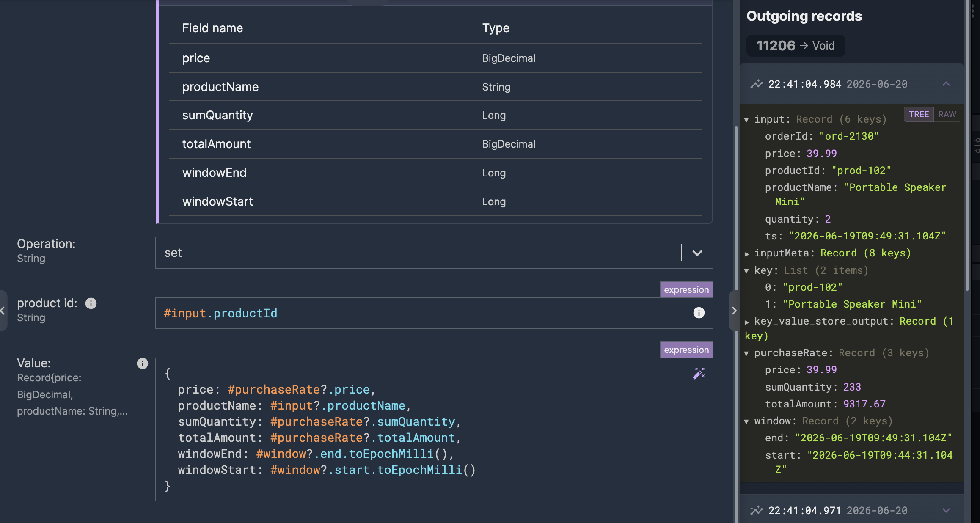Click the Value info icon

click(143, 363)
